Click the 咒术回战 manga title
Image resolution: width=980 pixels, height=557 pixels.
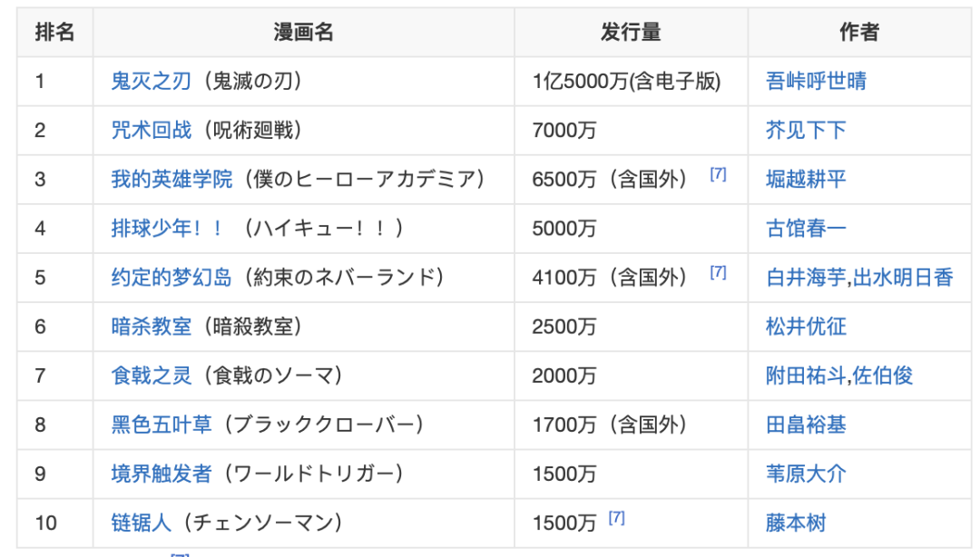pos(151,131)
